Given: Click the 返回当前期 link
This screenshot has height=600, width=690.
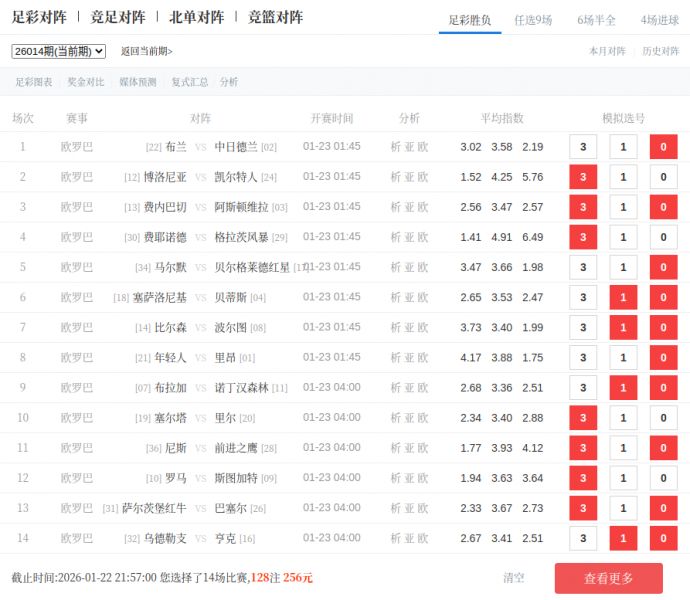Looking at the screenshot, I should [146, 51].
